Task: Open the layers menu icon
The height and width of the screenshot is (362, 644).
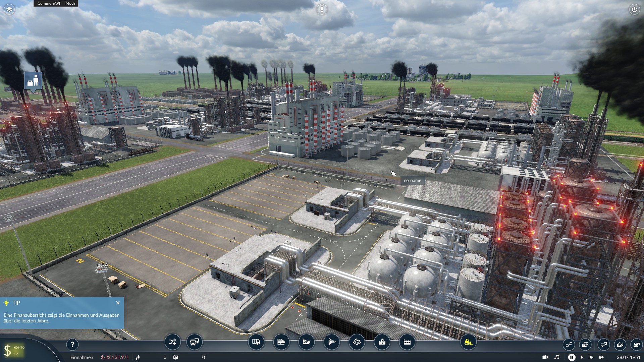Action: point(9,9)
